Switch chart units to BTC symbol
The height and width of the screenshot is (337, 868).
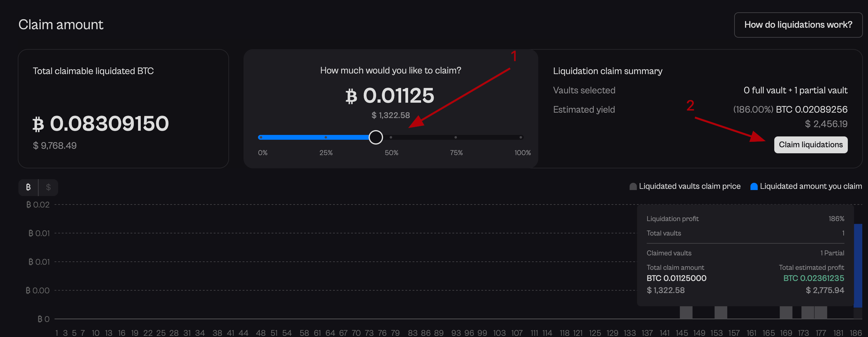coord(28,187)
